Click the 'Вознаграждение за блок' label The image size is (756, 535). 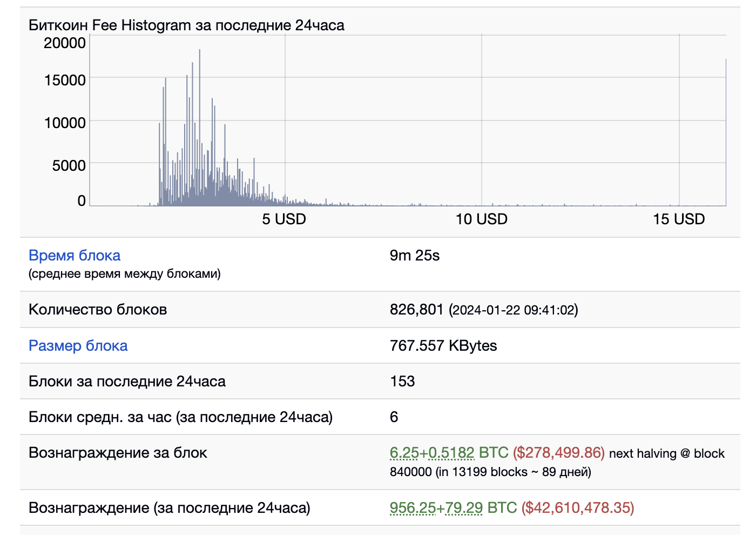(118, 453)
